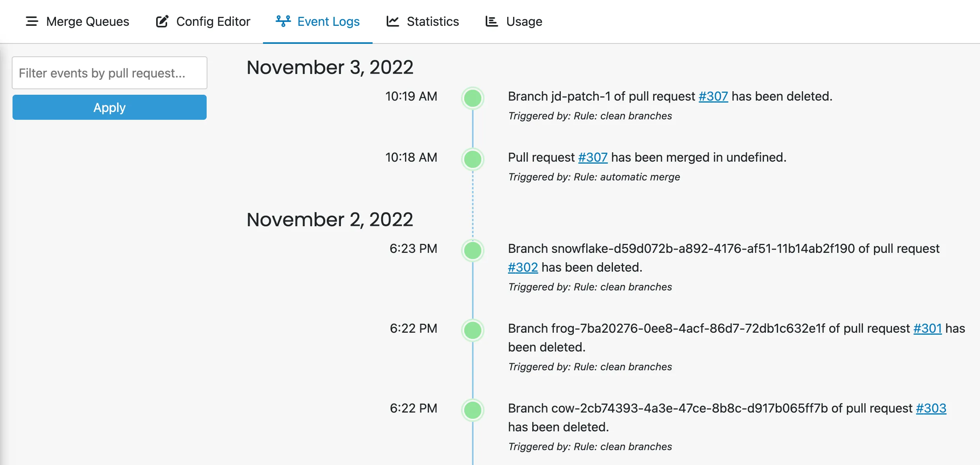Select the 6:23 PM timeline marker

(x=473, y=251)
